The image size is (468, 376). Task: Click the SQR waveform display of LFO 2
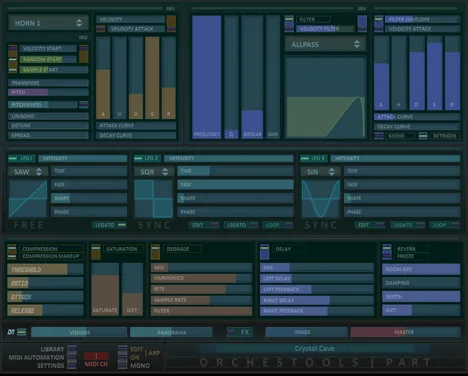click(154, 199)
